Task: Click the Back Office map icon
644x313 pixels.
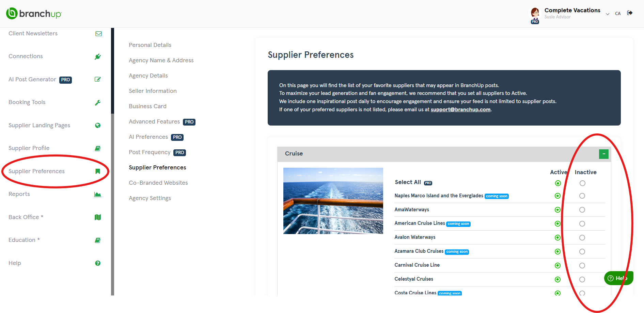Action: [x=98, y=217]
